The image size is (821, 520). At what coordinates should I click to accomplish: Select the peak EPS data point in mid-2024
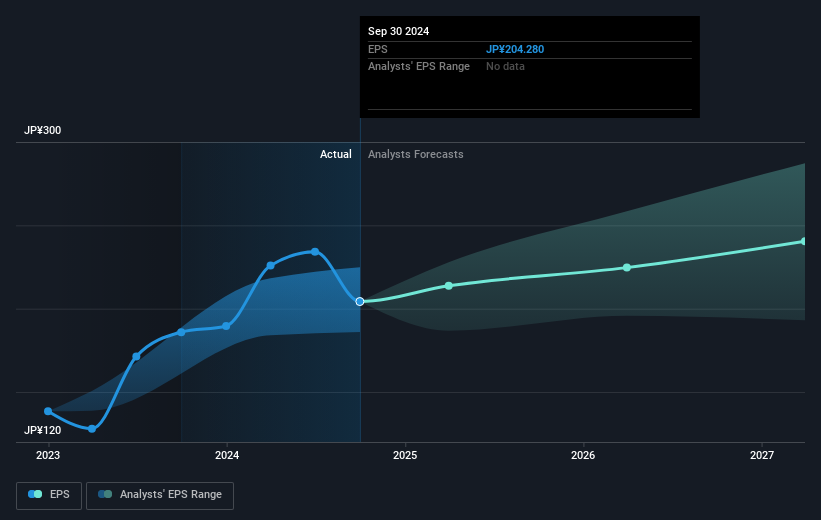pos(315,252)
